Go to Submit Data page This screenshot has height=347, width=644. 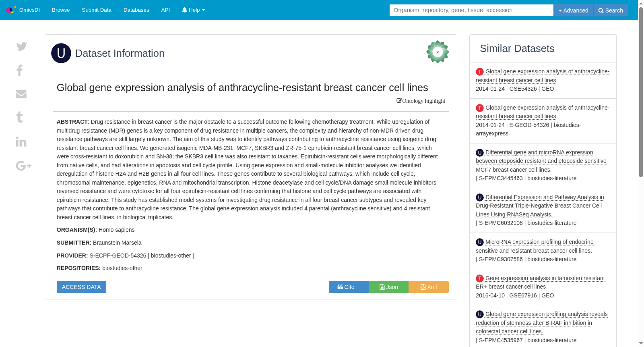coord(97,10)
